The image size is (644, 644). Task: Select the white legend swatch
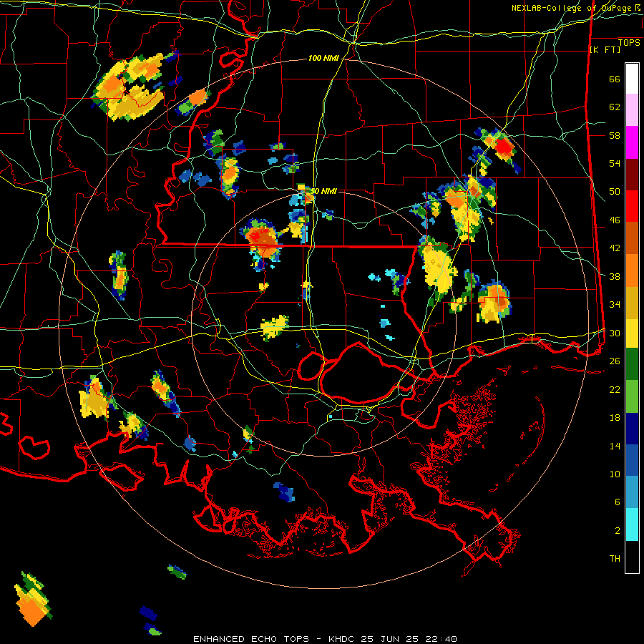(632, 79)
